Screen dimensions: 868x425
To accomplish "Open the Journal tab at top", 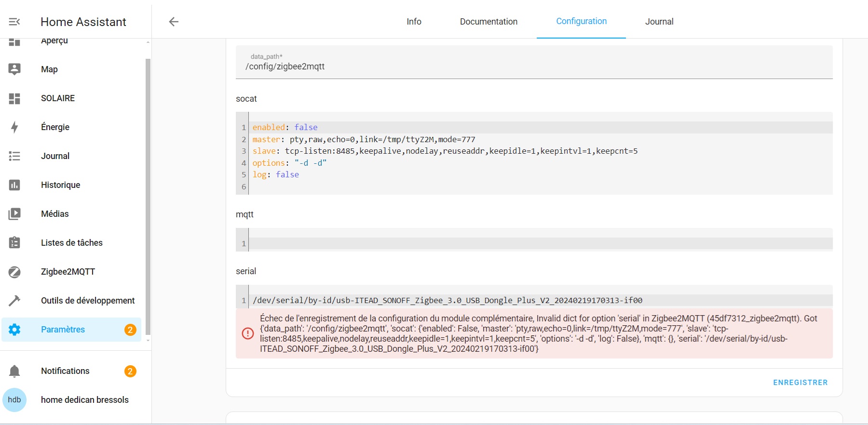I will pos(659,22).
